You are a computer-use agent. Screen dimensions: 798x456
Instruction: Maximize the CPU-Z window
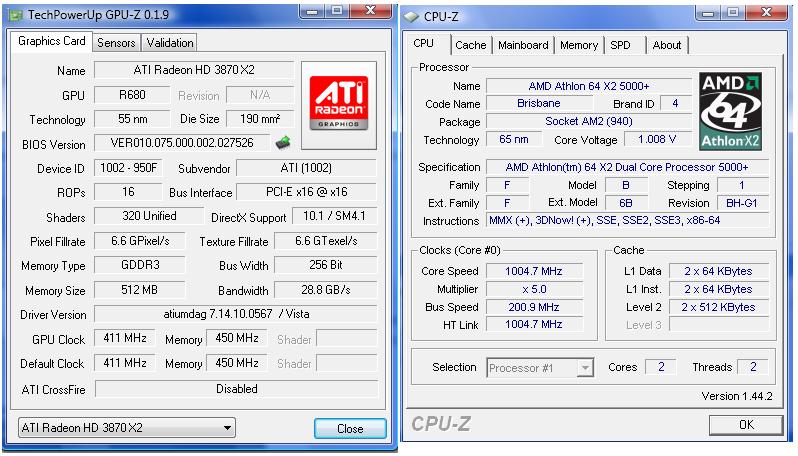click(x=733, y=13)
